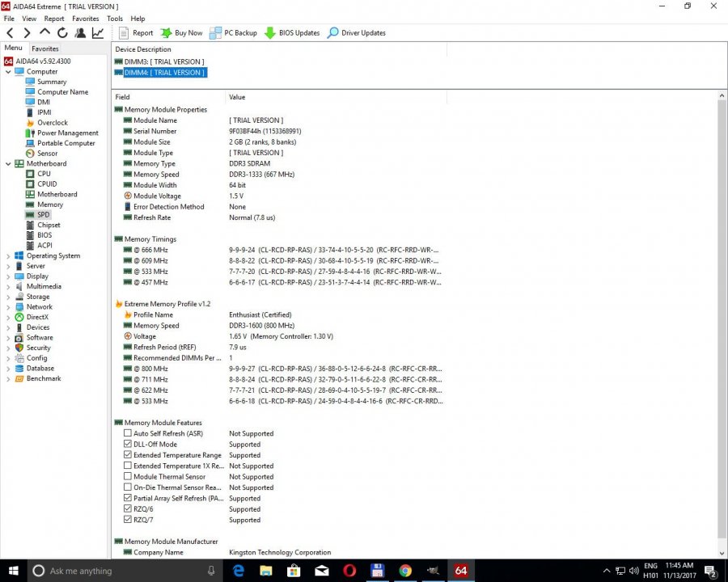Collapse the Motherboard tree node
Screen dimensions: 728x582
tap(8, 163)
